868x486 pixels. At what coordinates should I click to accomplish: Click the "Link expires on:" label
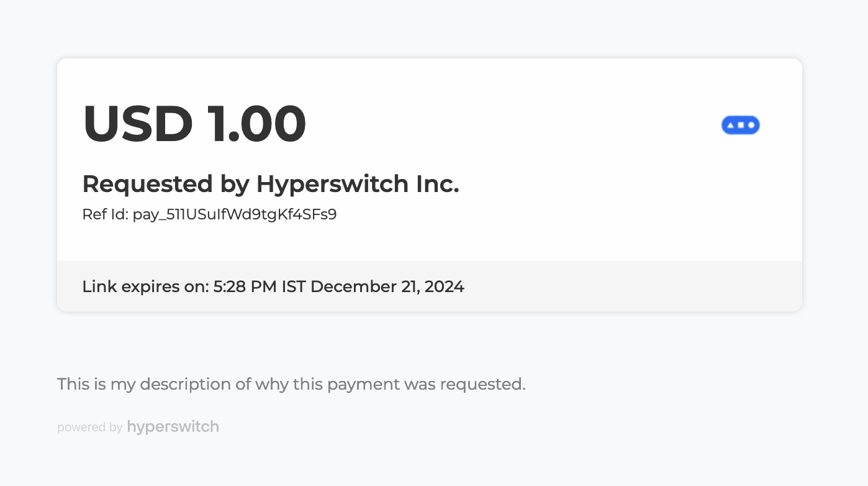(145, 287)
